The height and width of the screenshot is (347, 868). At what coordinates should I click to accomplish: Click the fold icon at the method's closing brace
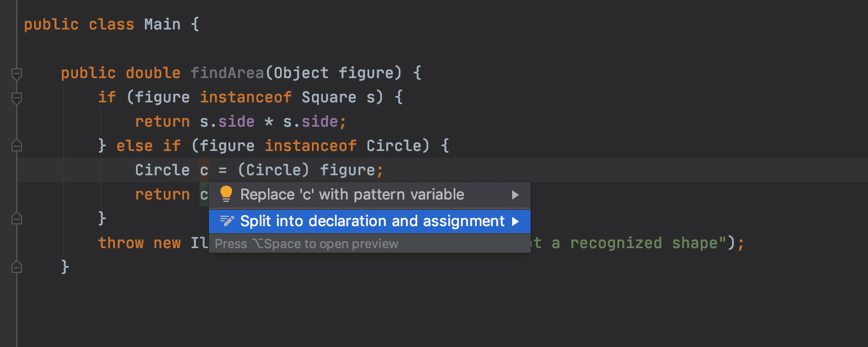pyautogui.click(x=16, y=267)
